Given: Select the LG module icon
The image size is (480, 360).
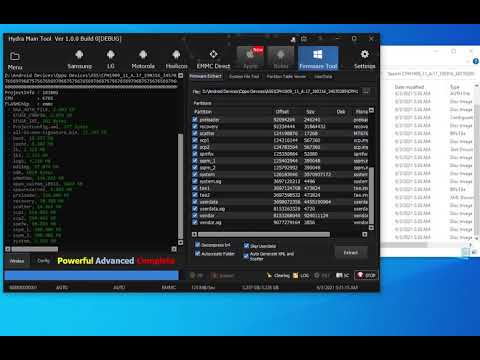Looking at the screenshot, I should click(111, 55).
